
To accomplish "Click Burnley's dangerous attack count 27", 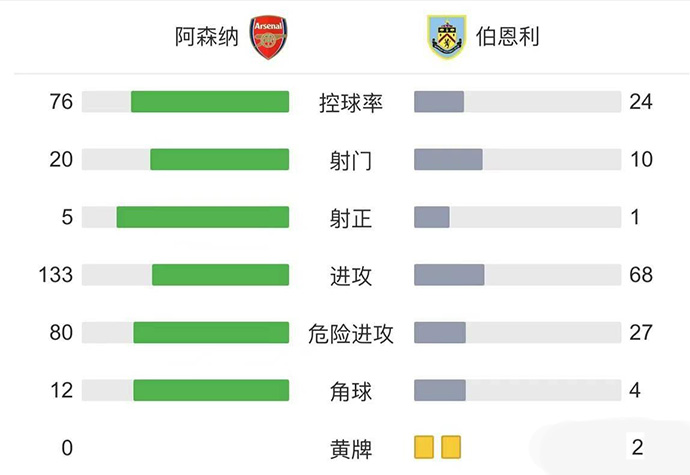I will [x=640, y=333].
